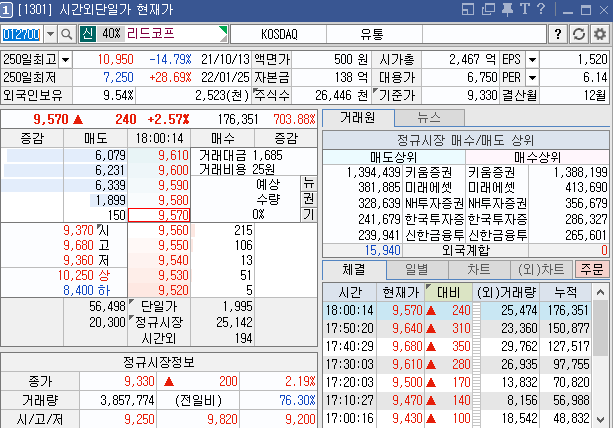Click the 유통 sector field
The width and height of the screenshot is (613, 428).
coord(372,34)
